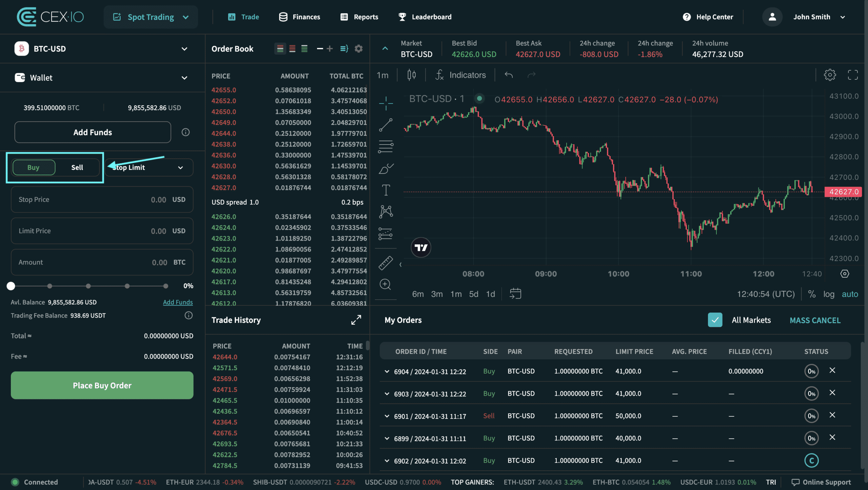Viewport: 868px width, 490px height.
Task: Expand order 6902 details
Action: [387, 461]
